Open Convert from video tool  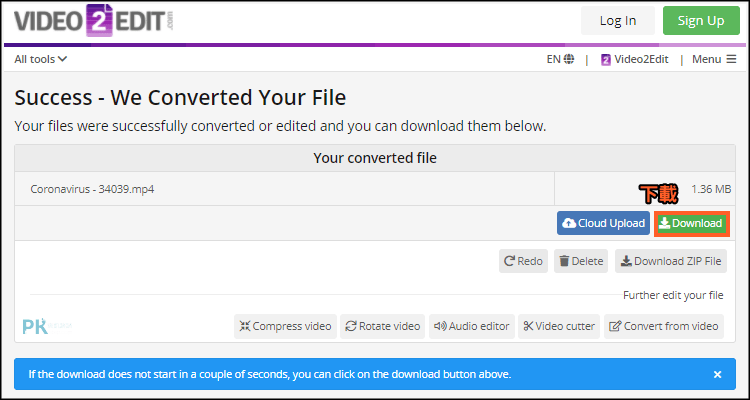664,326
